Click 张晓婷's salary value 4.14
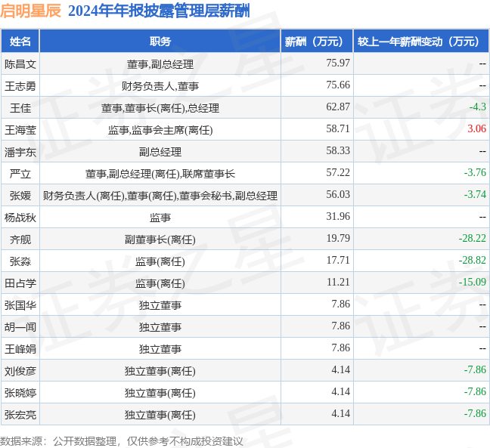 pyautogui.click(x=340, y=391)
